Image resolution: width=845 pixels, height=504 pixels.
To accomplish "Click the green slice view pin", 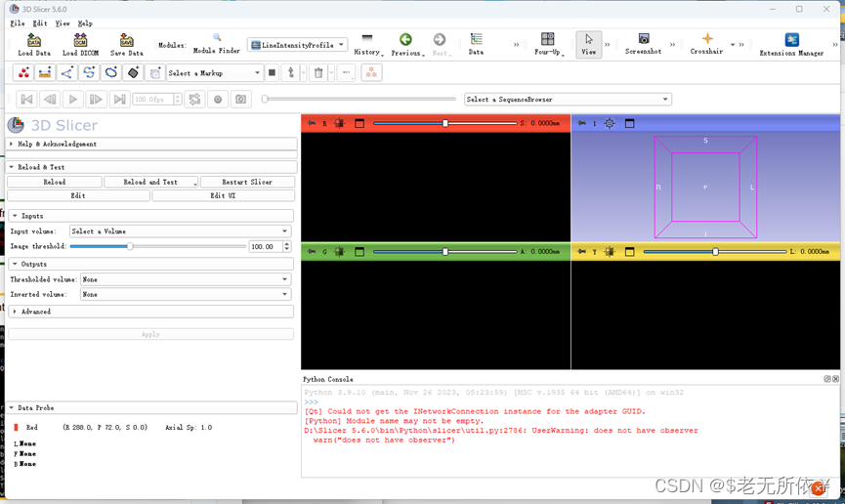I will pos(312,252).
